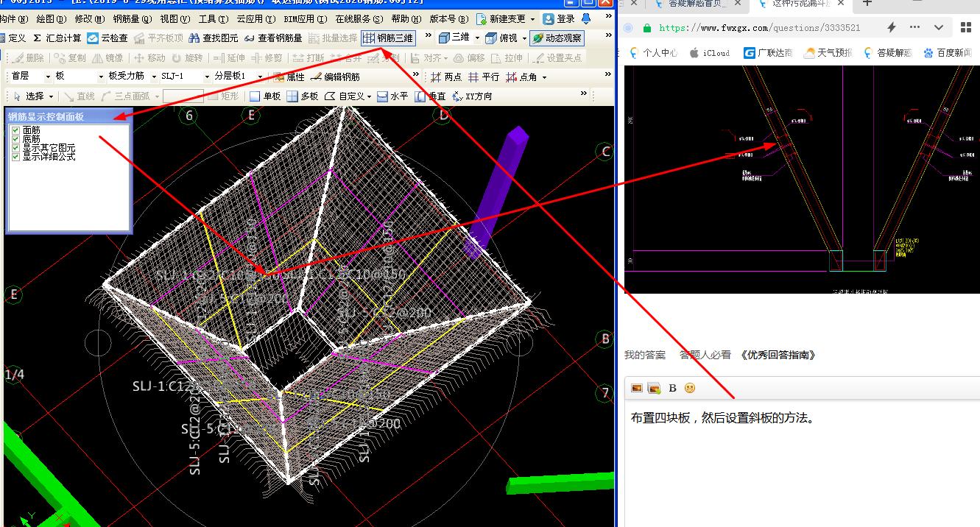Select 两点 two-point axis tool

click(x=446, y=77)
